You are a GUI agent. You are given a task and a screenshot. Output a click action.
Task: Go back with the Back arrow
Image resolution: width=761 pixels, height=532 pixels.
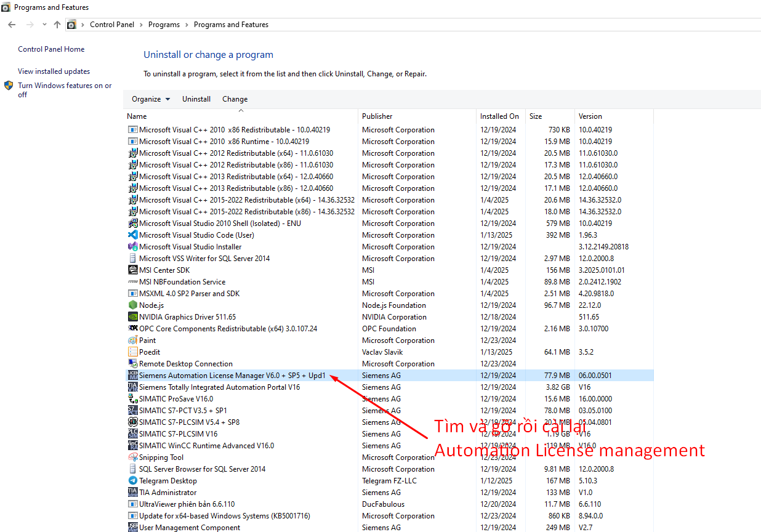point(12,25)
